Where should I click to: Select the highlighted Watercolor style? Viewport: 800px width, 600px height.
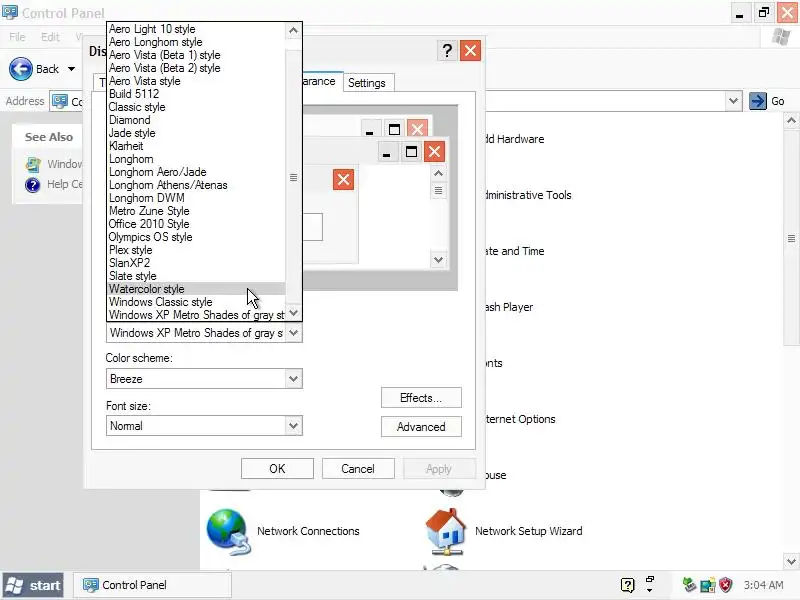click(196, 289)
